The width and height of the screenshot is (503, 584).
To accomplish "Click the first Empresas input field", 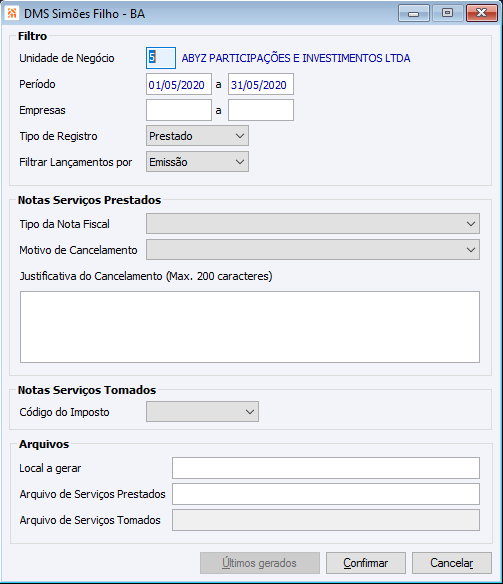I will tap(179, 110).
